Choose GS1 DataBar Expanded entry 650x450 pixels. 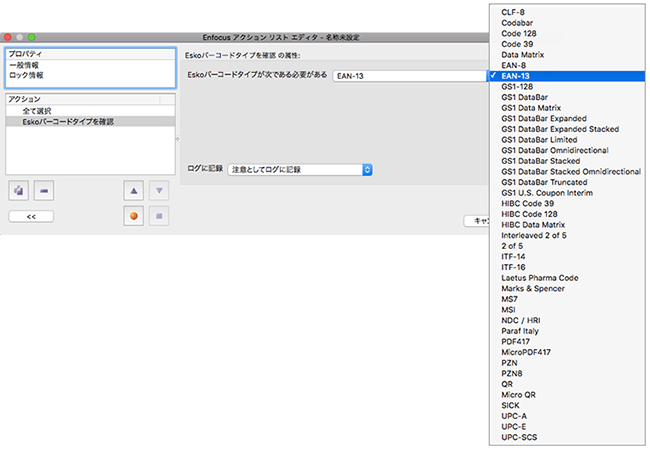[567, 119]
